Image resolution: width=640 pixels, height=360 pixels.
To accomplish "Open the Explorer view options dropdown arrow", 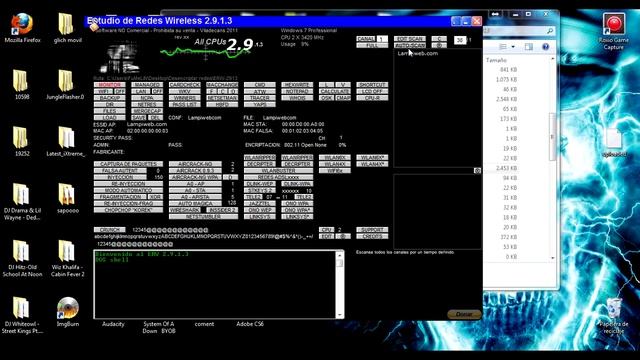I will pyautogui.click(x=513, y=47).
